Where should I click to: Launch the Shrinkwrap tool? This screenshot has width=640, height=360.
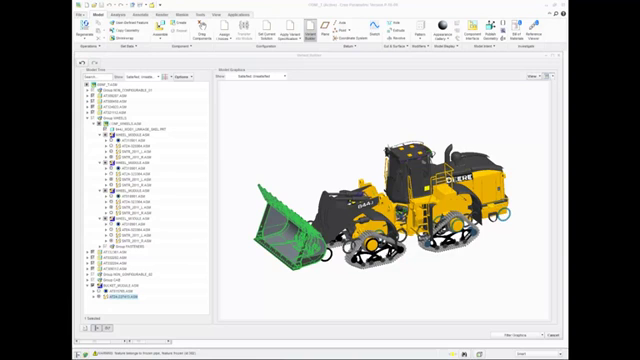tap(122, 38)
